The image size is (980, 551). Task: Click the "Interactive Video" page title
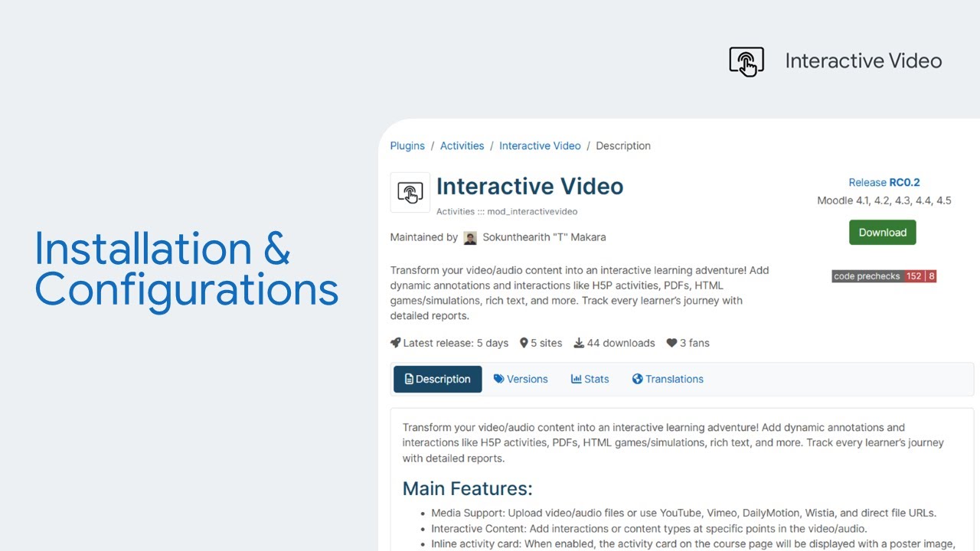coord(530,186)
